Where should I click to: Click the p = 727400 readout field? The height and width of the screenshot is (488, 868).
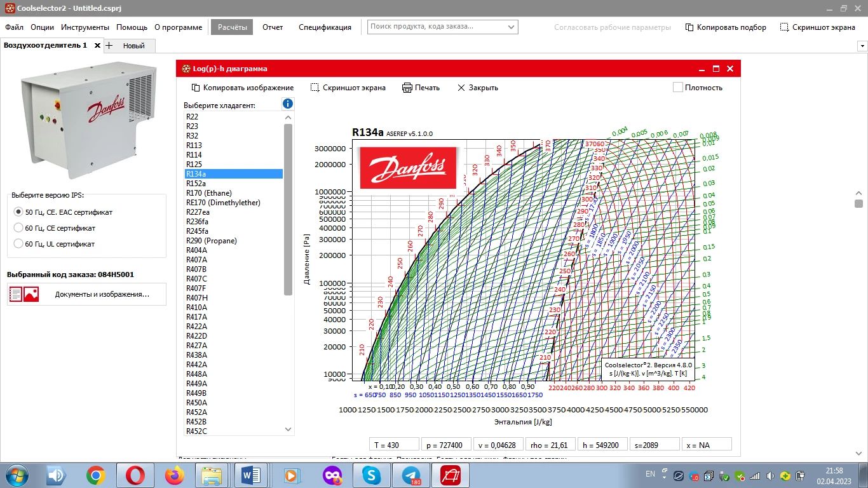(x=445, y=445)
